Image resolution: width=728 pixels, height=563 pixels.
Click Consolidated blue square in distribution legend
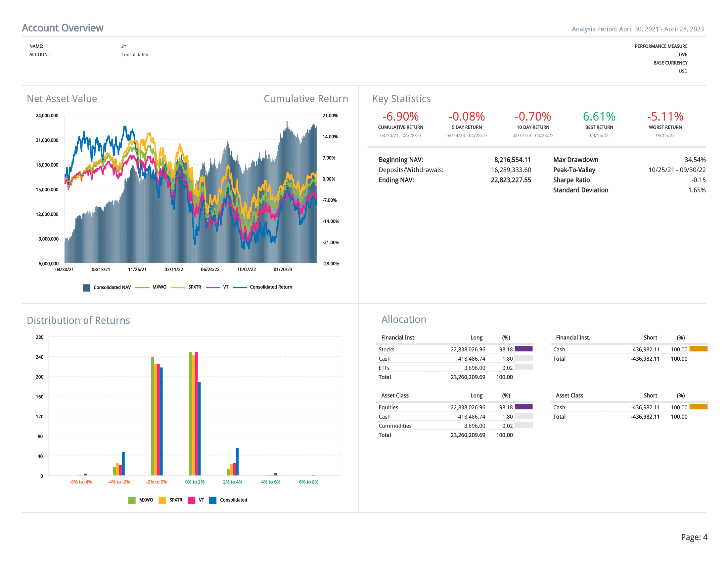213,500
